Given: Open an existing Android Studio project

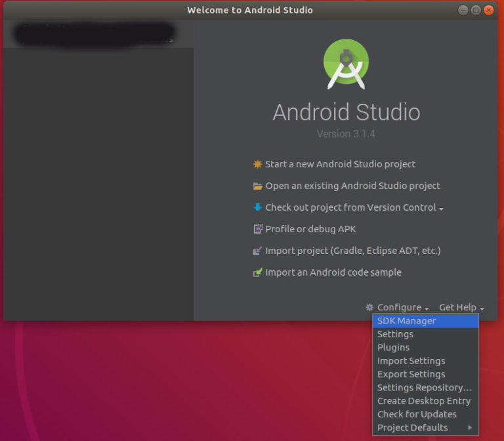Looking at the screenshot, I should click(x=352, y=186).
